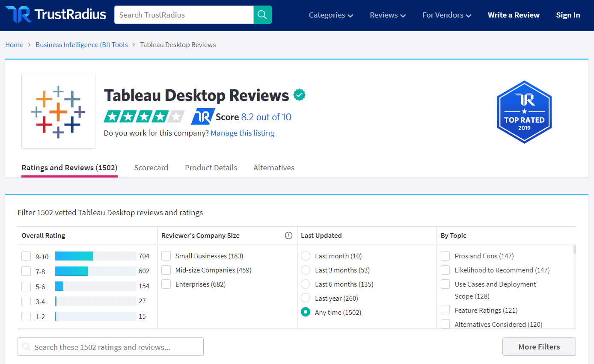Click the 8.2 out of 10 score link

pos(266,117)
